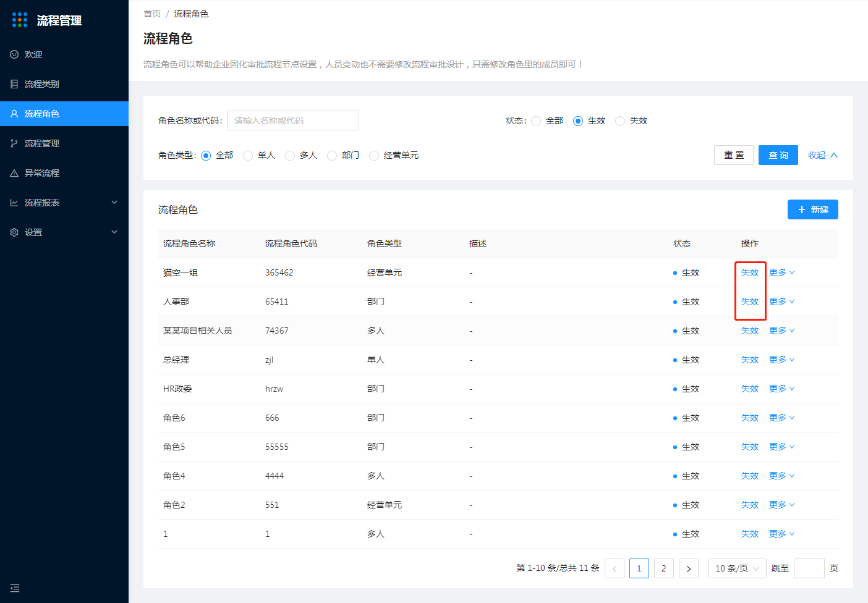Go to page 2

click(x=664, y=568)
